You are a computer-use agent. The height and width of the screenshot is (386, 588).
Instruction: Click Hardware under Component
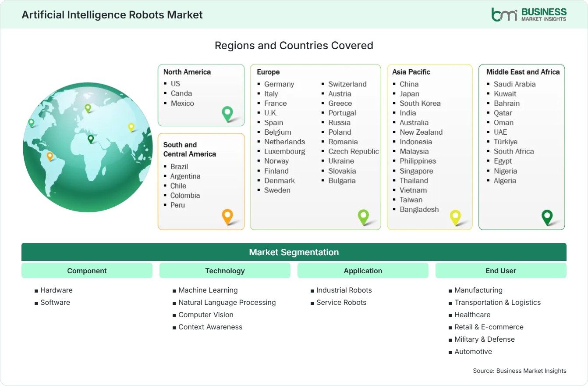tap(57, 290)
